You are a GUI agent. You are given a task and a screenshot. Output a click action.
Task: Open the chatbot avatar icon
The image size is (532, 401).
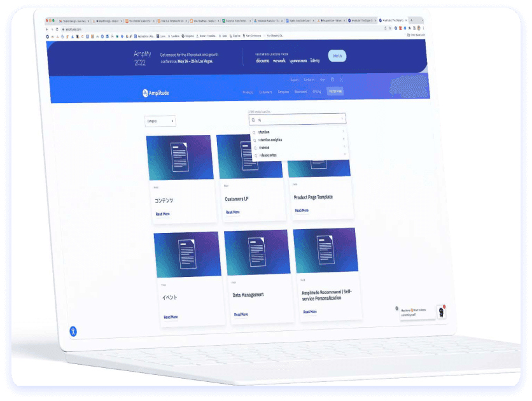coord(440,312)
